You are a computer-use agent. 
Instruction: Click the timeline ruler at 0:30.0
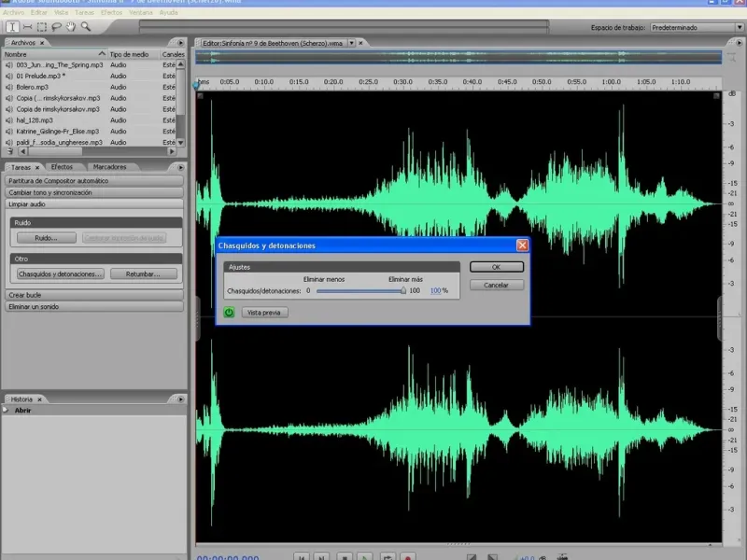402,82
